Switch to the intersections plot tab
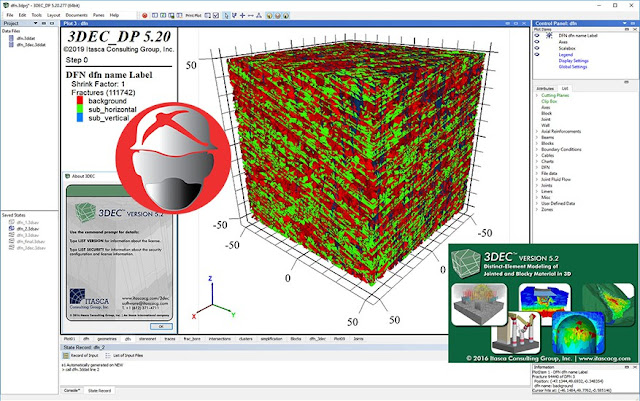640x401 pixels. (x=220, y=339)
